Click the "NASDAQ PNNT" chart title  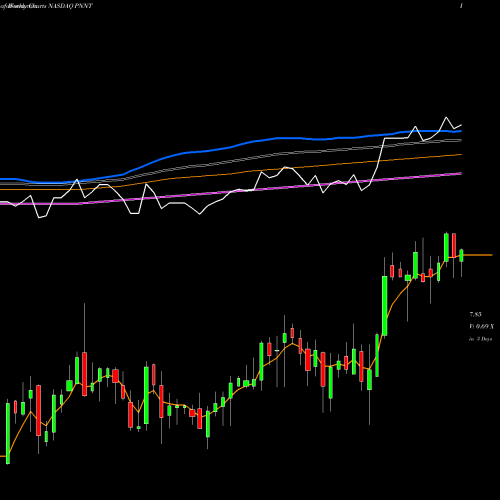(x=71, y=6)
